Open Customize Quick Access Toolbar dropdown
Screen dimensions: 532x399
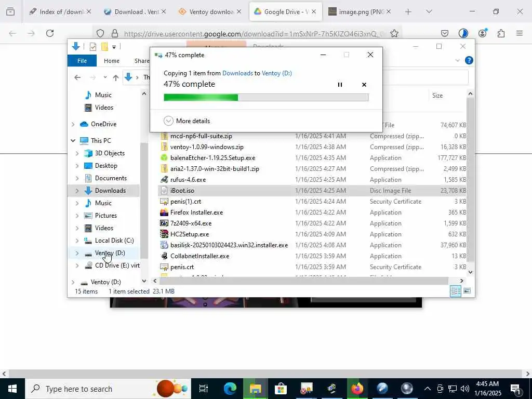[x=114, y=47]
